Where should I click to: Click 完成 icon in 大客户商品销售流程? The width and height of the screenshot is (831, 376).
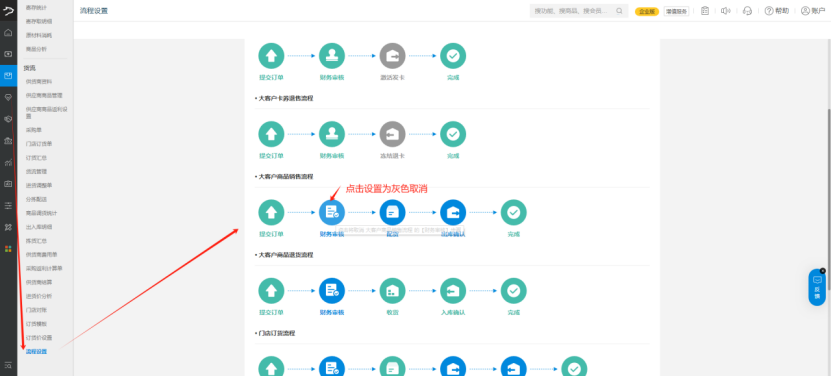[x=514, y=213]
